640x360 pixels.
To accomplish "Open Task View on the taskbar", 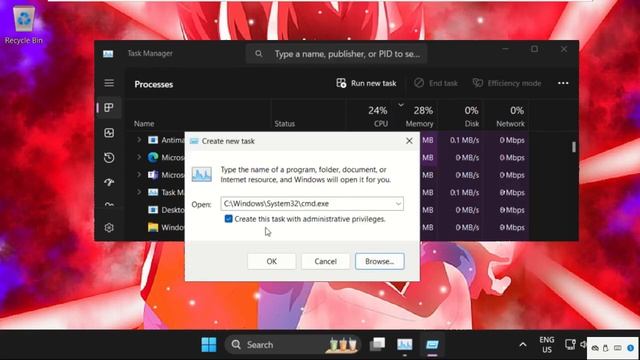I will pyautogui.click(x=378, y=344).
